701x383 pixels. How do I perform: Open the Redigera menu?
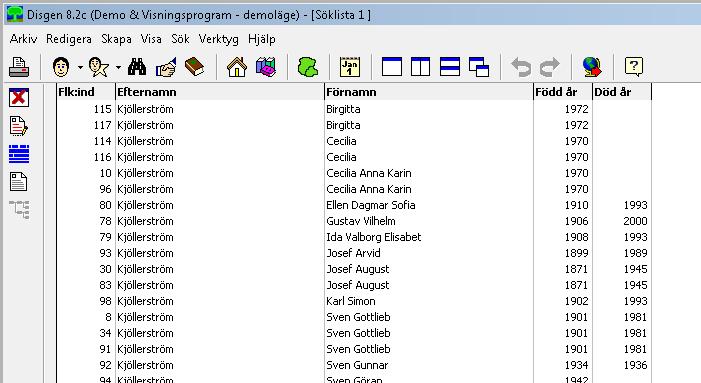pyautogui.click(x=69, y=39)
